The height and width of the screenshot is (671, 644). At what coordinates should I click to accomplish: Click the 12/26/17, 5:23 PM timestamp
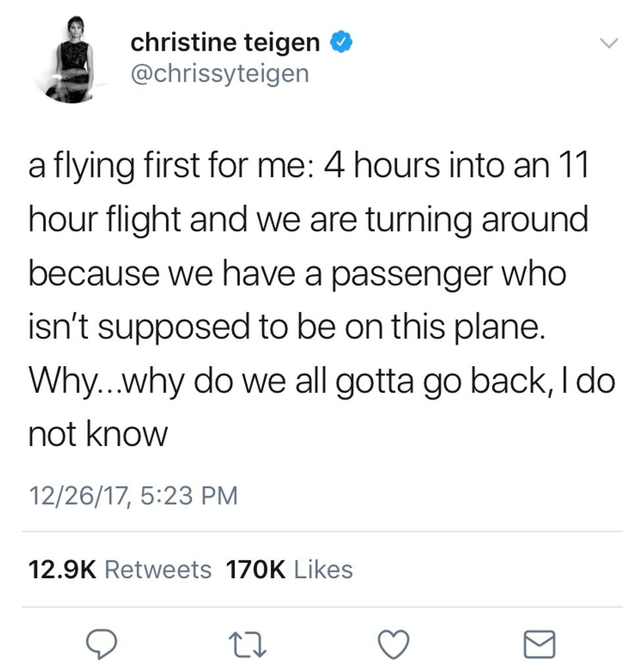tap(132, 495)
